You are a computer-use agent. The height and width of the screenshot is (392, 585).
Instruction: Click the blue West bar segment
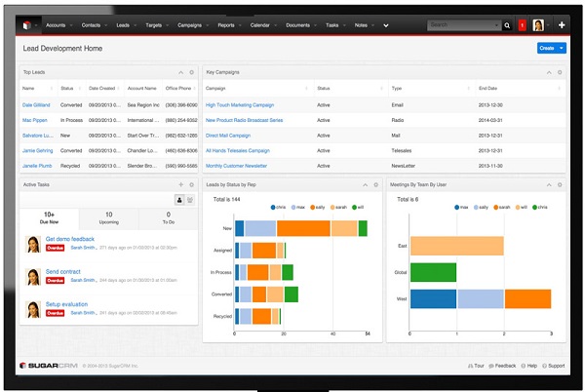pyautogui.click(x=433, y=299)
